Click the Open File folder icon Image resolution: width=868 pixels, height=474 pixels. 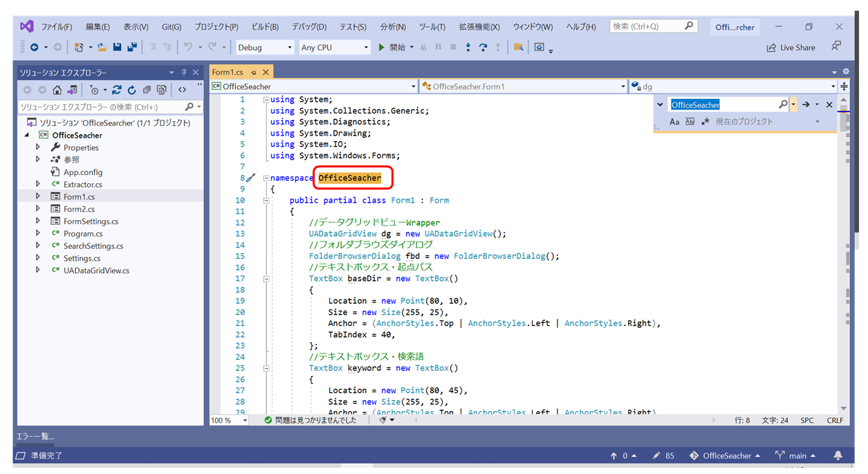tap(102, 48)
